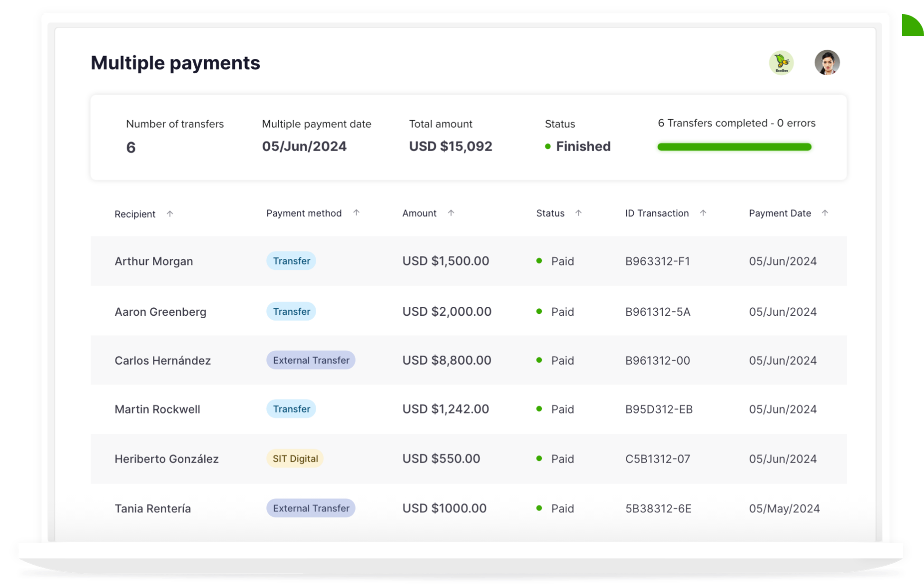The width and height of the screenshot is (924, 587).
Task: Sort by Amount column arrow
Action: 451,213
